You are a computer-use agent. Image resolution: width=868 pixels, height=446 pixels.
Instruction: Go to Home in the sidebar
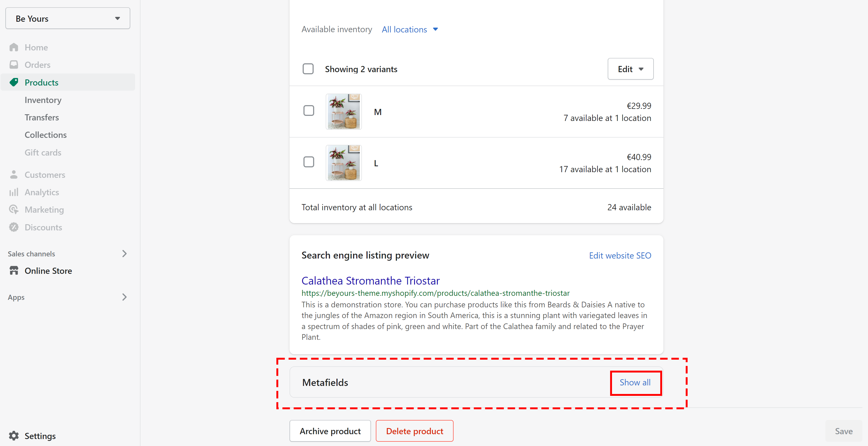click(36, 47)
